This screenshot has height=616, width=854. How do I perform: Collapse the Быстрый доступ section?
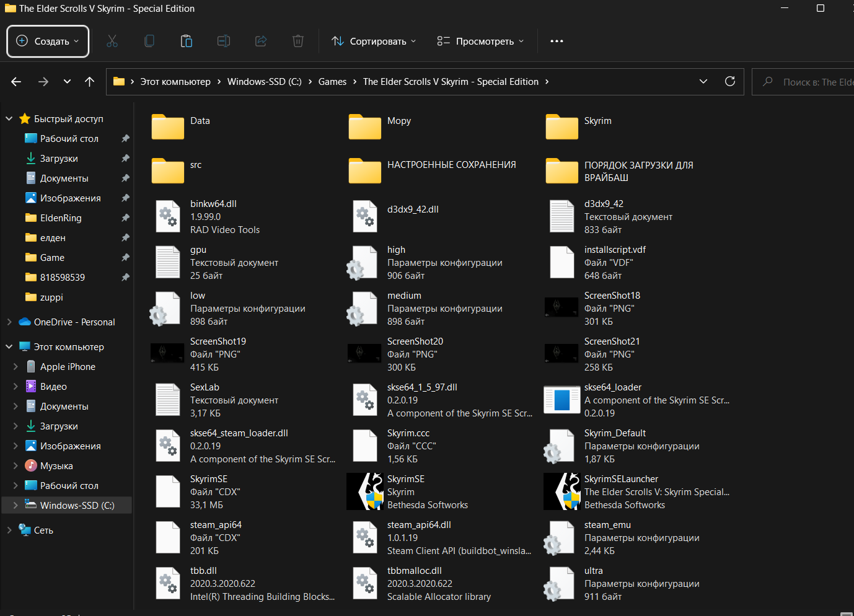[9, 119]
